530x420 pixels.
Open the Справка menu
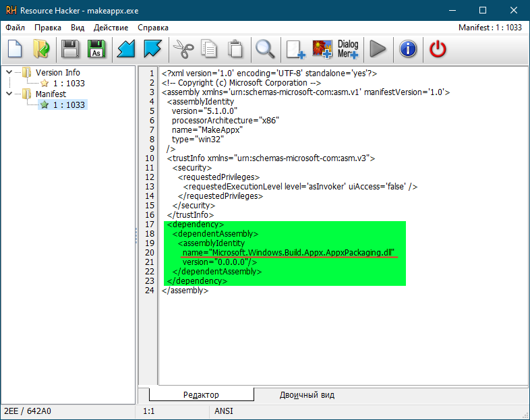[153, 28]
